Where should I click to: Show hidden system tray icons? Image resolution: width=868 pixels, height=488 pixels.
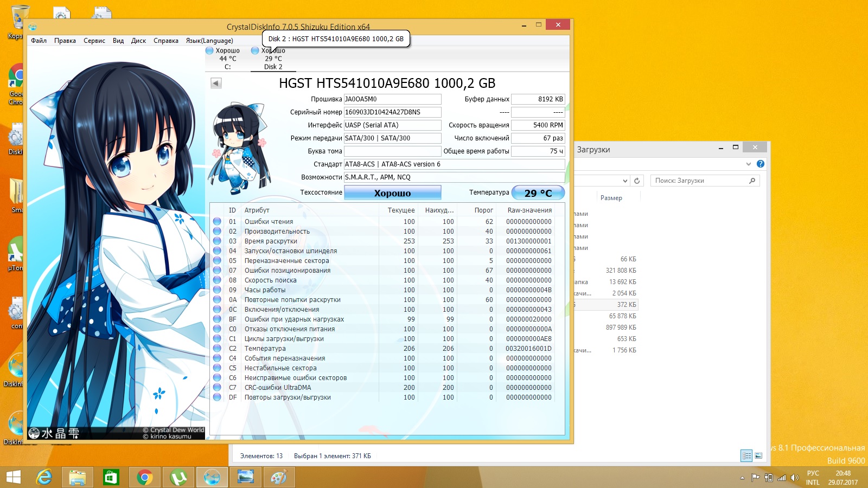tap(742, 478)
